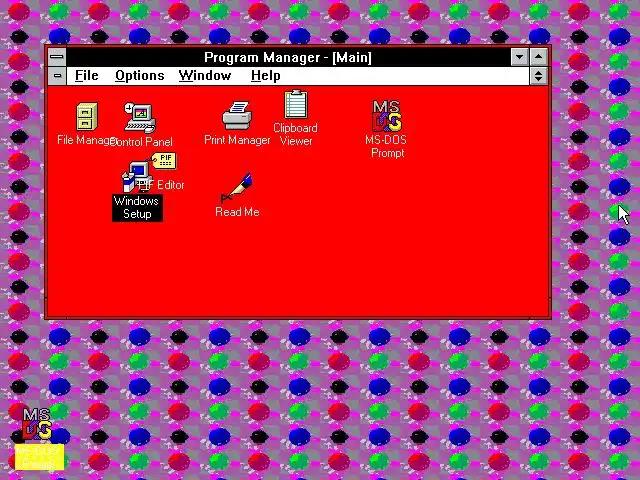Click the yellow MS-DOS label on desktop
Image resolution: width=640 pixels, height=480 pixels.
39,457
